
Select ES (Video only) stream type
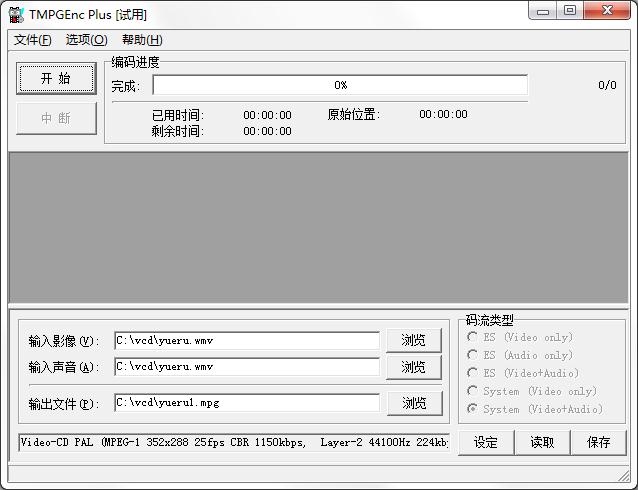click(472, 338)
